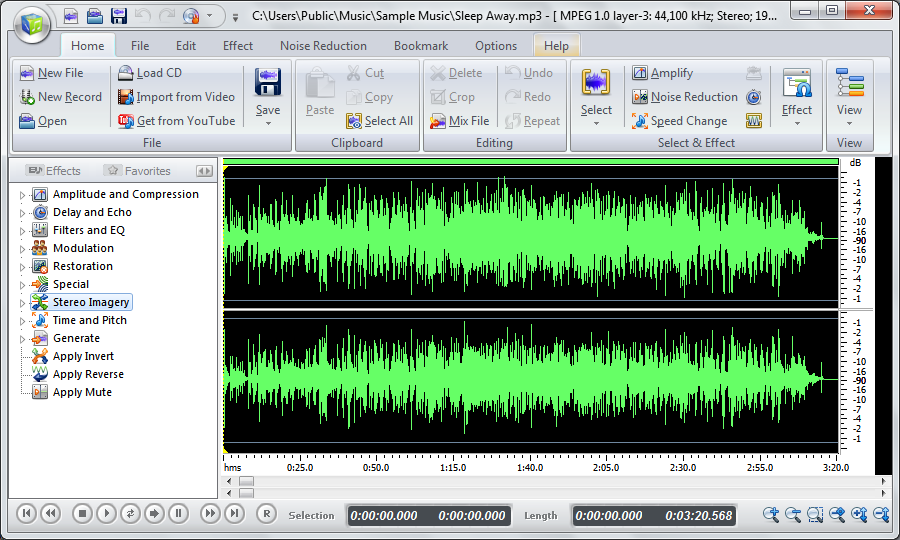This screenshot has width=900, height=540.
Task: Click the upper horizontal scrollbar thumb
Action: (x=246, y=481)
